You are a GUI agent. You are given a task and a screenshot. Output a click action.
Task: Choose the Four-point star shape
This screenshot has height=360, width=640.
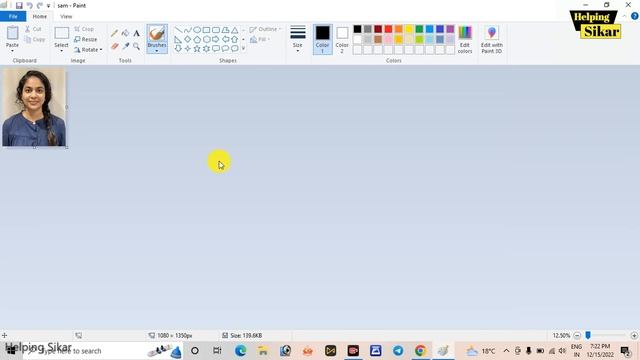(x=188, y=49)
